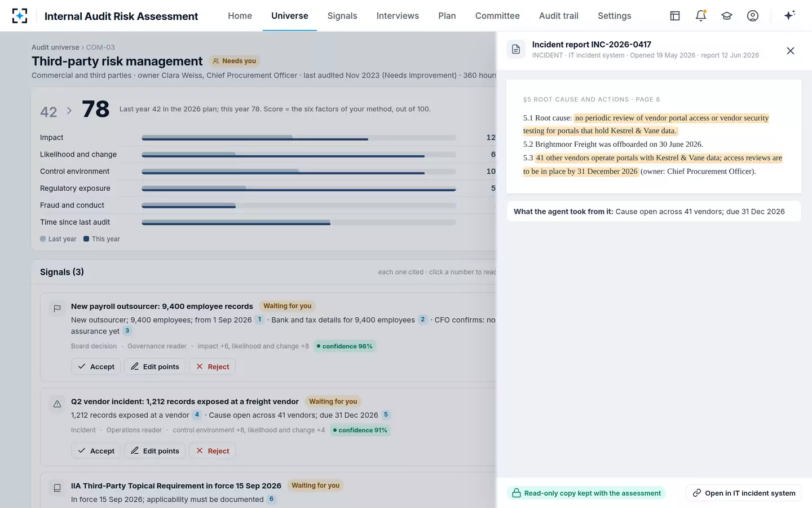Open the user account profile icon
Image resolution: width=812 pixels, height=508 pixels.
753,16
